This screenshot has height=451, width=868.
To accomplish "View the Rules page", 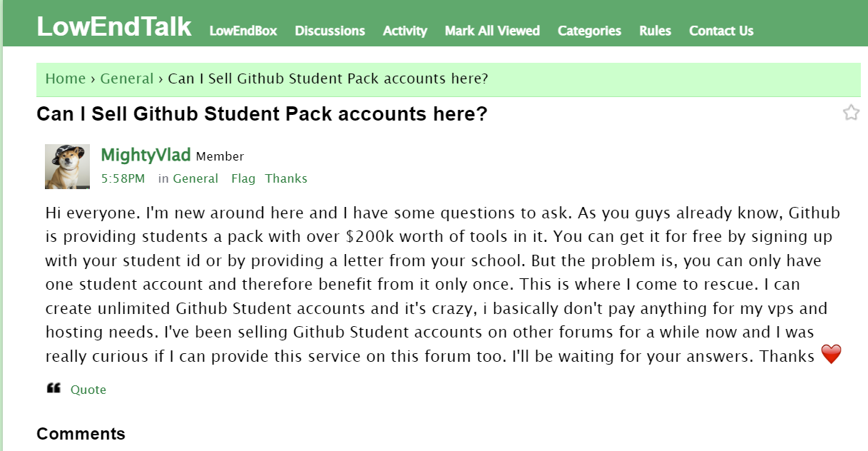I will click(x=655, y=31).
